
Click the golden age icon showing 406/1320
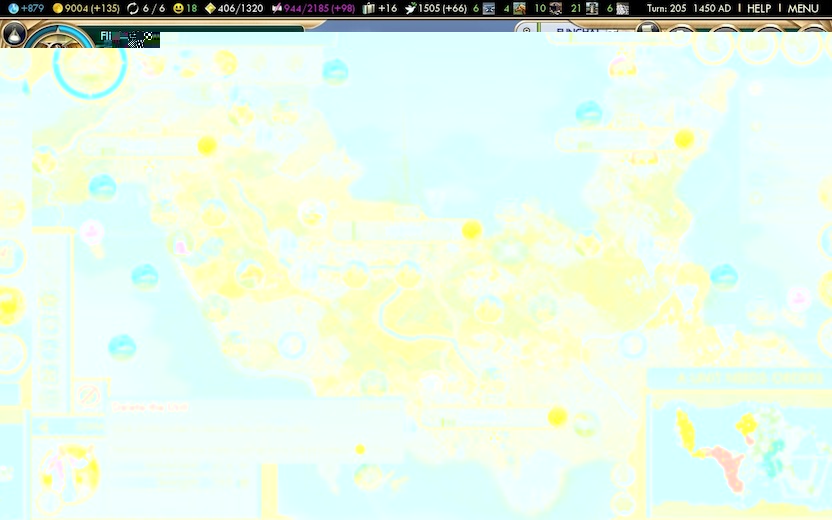click(x=210, y=8)
